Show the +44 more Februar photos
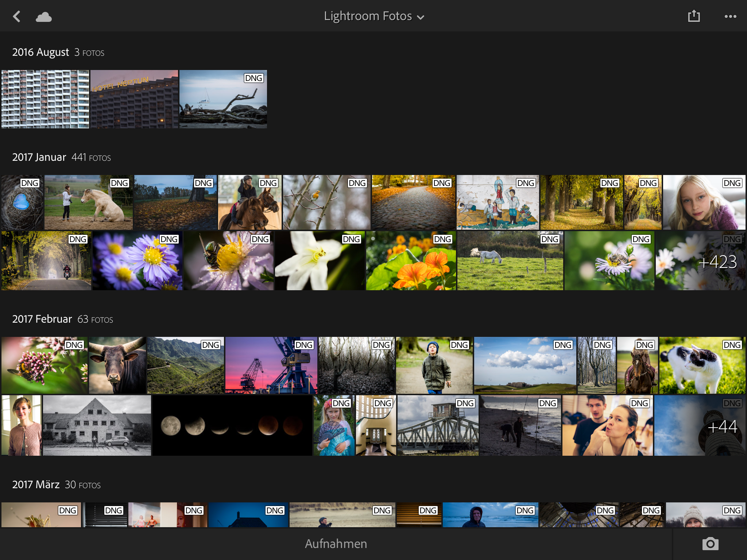This screenshot has width=747, height=560. click(700, 425)
